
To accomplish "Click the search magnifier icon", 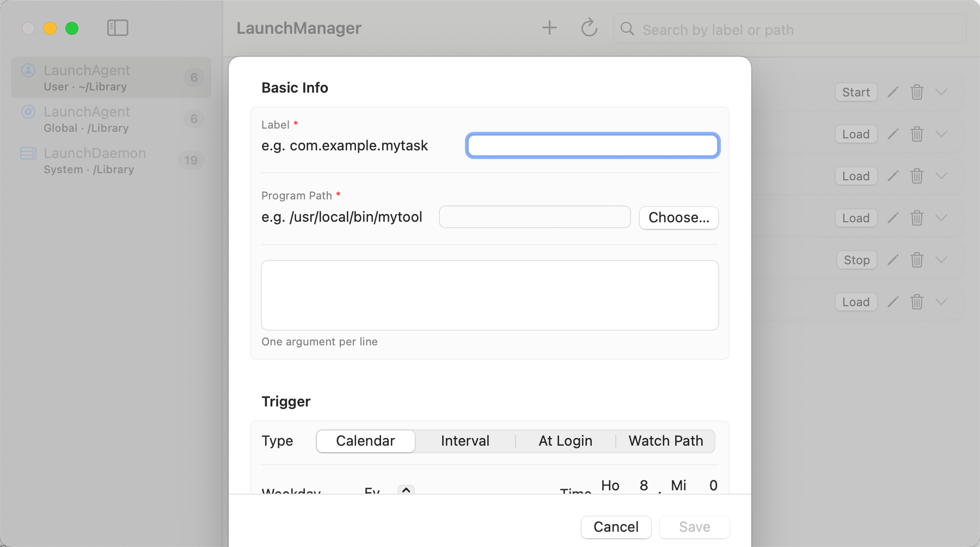I will click(627, 29).
